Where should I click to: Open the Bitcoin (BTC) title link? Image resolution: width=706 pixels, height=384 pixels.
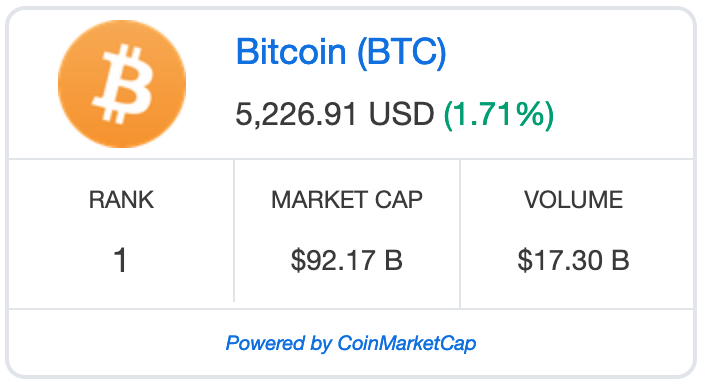[341, 51]
